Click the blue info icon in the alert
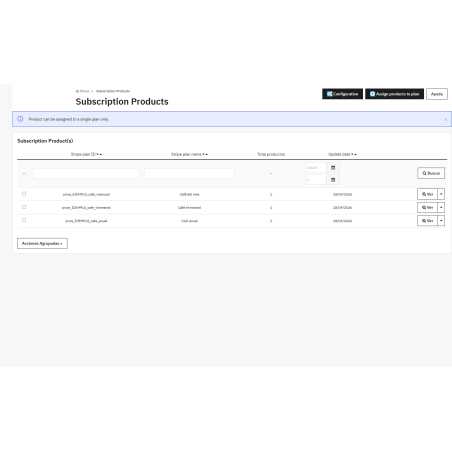 [x=20, y=119]
